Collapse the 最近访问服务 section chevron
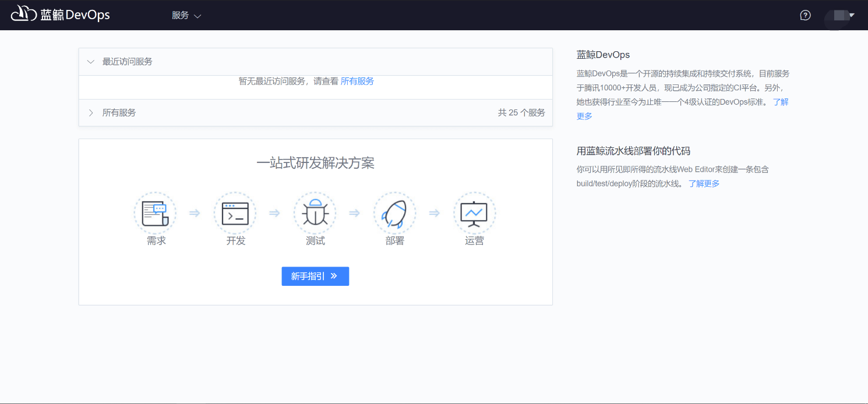 (91, 62)
